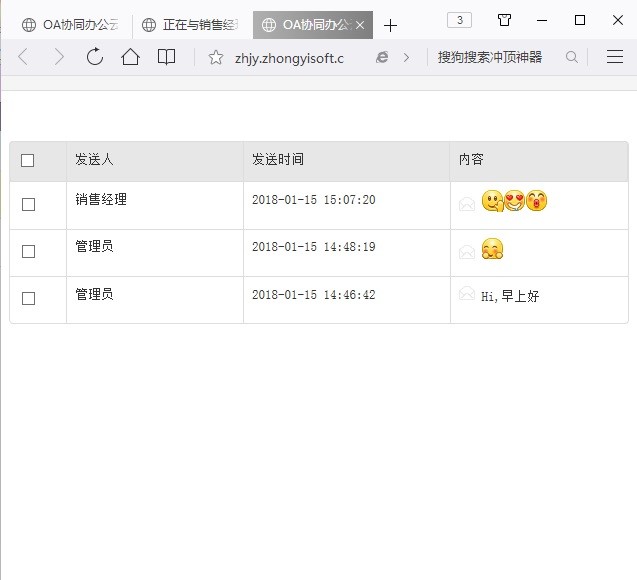Switch to IE compatibility mode icon
This screenshot has height=580, width=637.
coord(382,57)
